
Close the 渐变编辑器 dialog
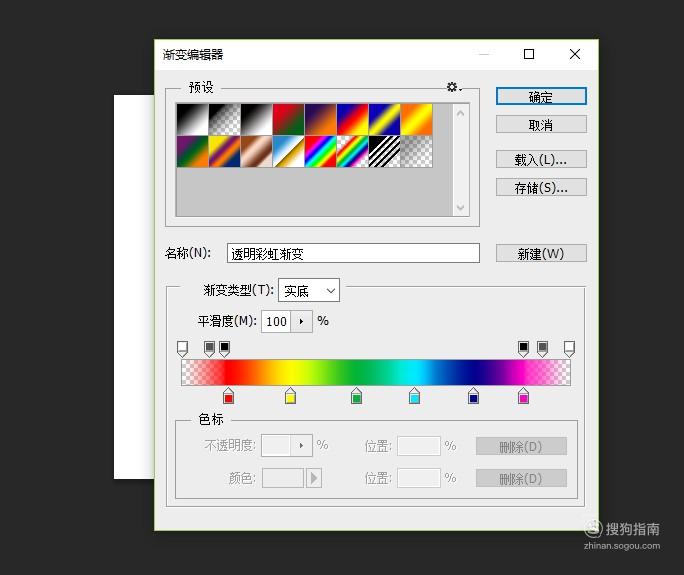(575, 54)
